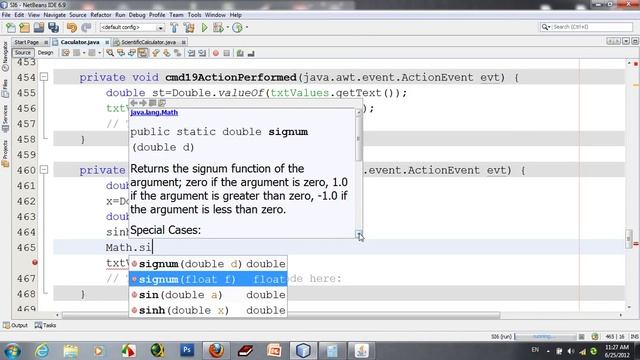Close the Caculator.java tab
This screenshot has width=640, height=360.
(107, 42)
